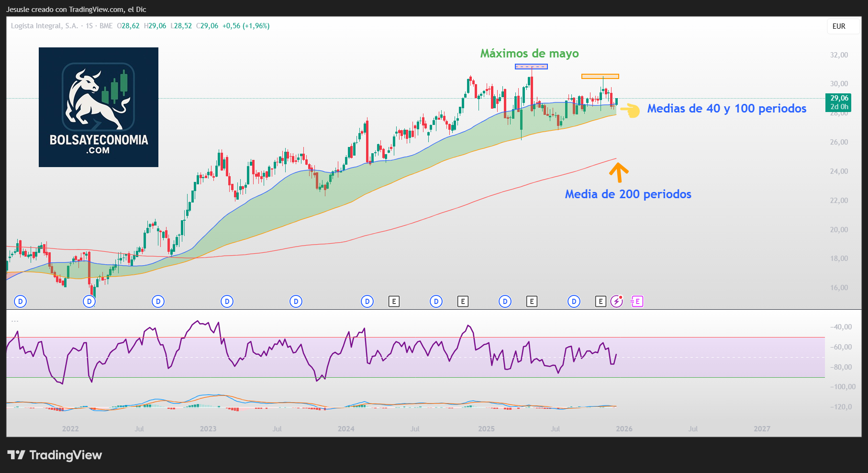Click the 2025 label on time axis

(486, 429)
